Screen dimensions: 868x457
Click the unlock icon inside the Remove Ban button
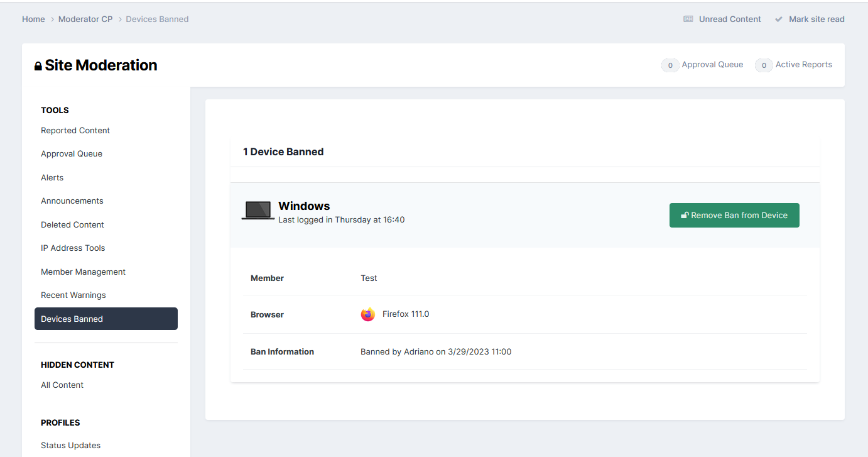[684, 215]
